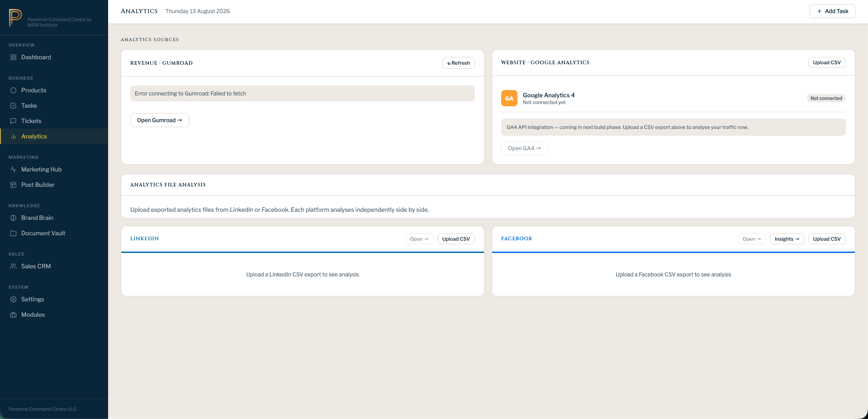Click the Perennial P logo icon
868x419 pixels.
coord(15,18)
